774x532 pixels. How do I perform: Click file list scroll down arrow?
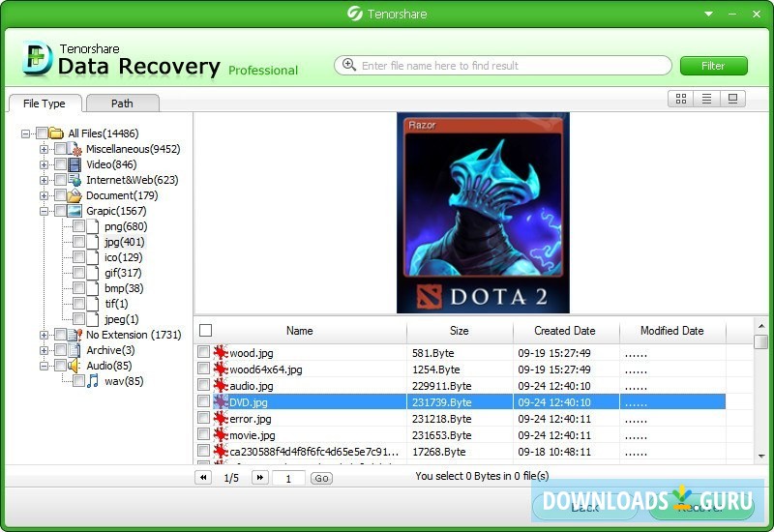click(x=761, y=456)
